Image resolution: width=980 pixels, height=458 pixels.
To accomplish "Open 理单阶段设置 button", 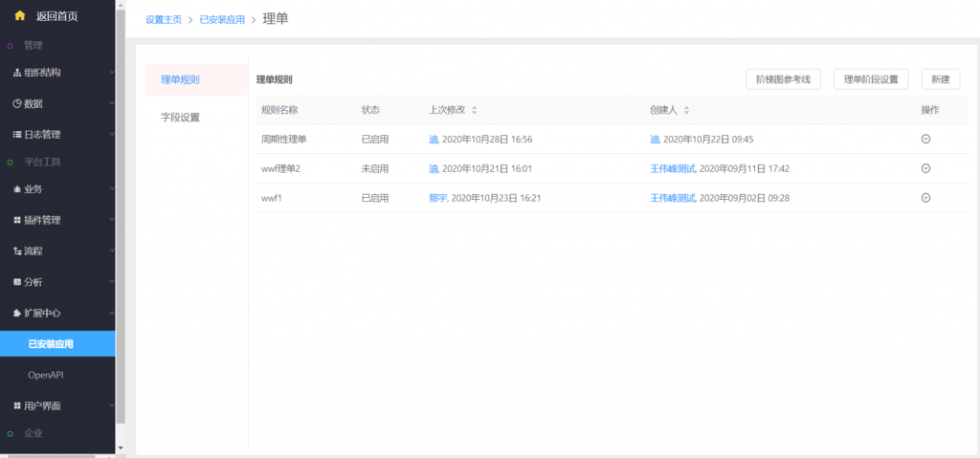I will (870, 79).
